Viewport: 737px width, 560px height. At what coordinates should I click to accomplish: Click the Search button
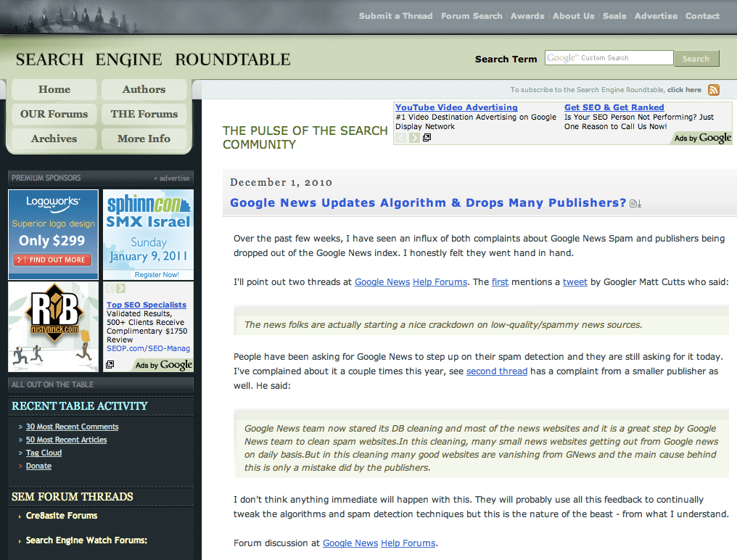coord(696,58)
